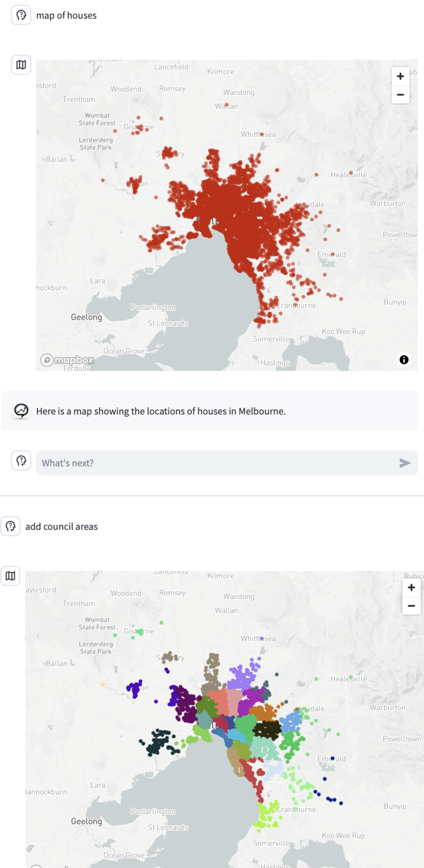Click the Mapbox logo on the first map
The height and width of the screenshot is (868, 424).
67,360
